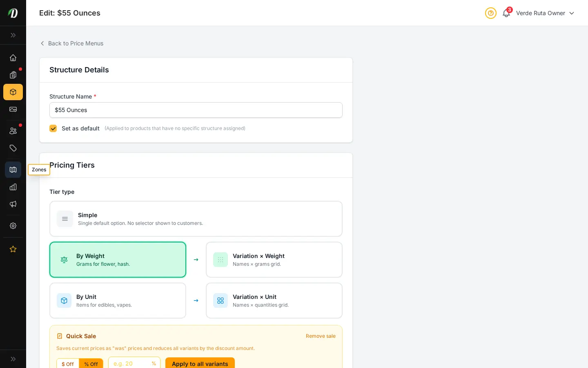Screen dimensions: 588x368
Task: Click the "Structure Details" heading
Action: coord(79,70)
